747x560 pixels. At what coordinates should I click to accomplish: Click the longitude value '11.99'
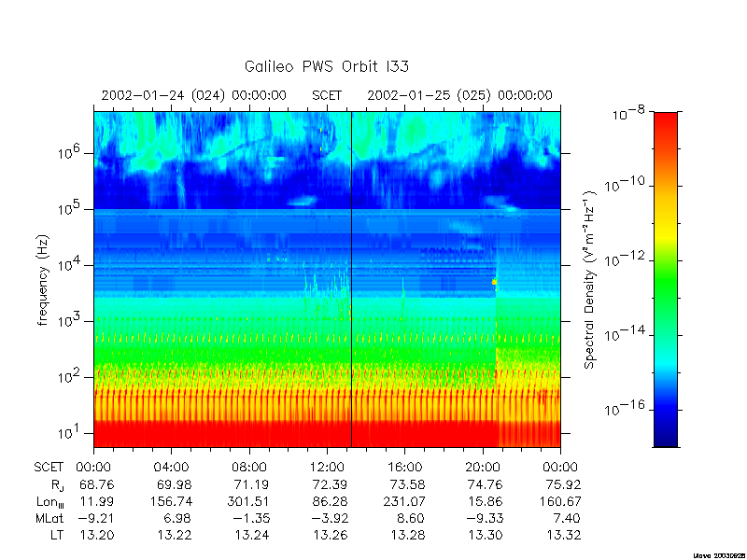[97, 501]
